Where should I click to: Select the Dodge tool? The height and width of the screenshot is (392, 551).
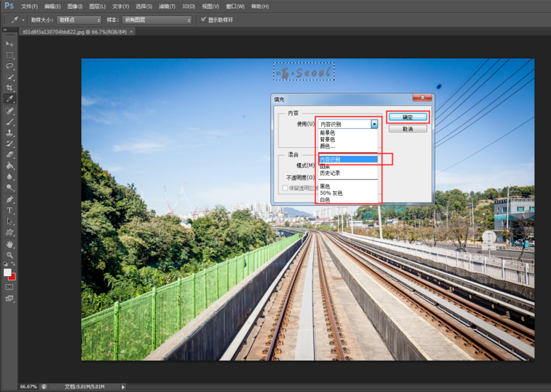(9, 187)
